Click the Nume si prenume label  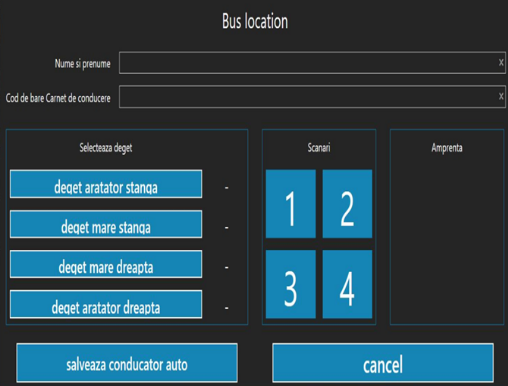(x=82, y=63)
